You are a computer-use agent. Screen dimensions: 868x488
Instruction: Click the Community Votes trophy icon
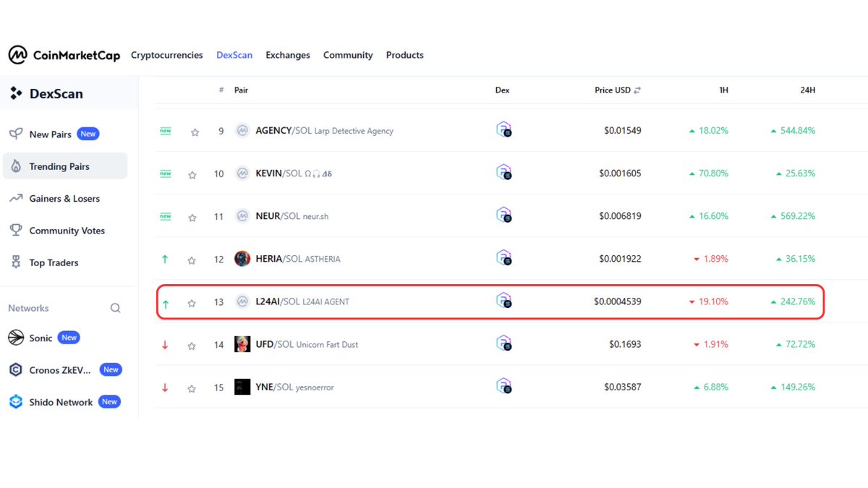click(x=15, y=230)
